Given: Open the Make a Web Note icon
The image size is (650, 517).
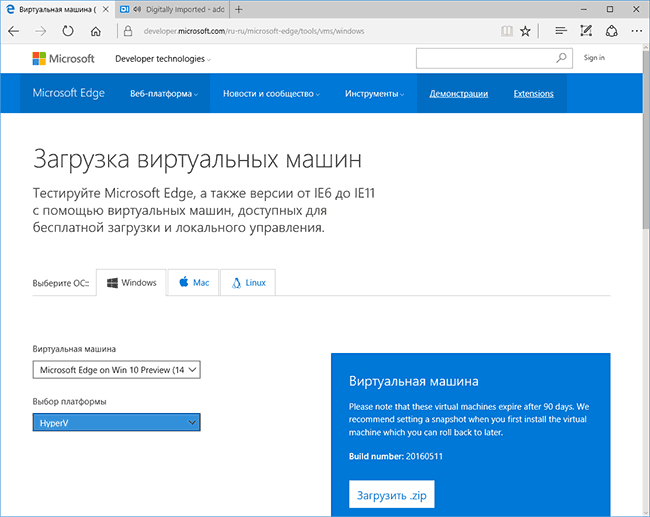Looking at the screenshot, I should coord(586,31).
